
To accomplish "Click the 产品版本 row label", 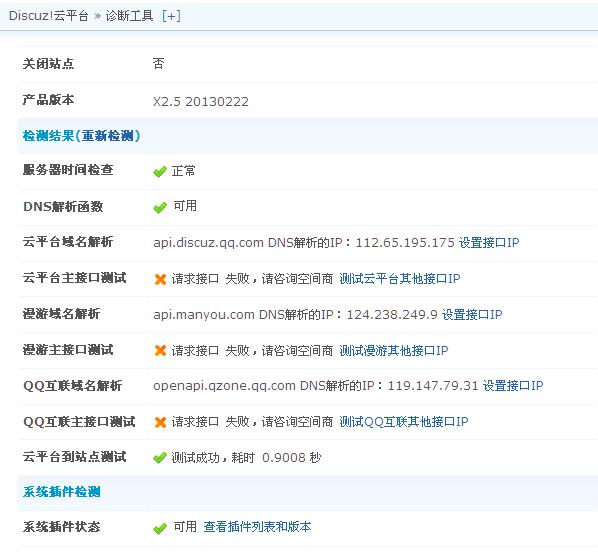I will point(48,100).
